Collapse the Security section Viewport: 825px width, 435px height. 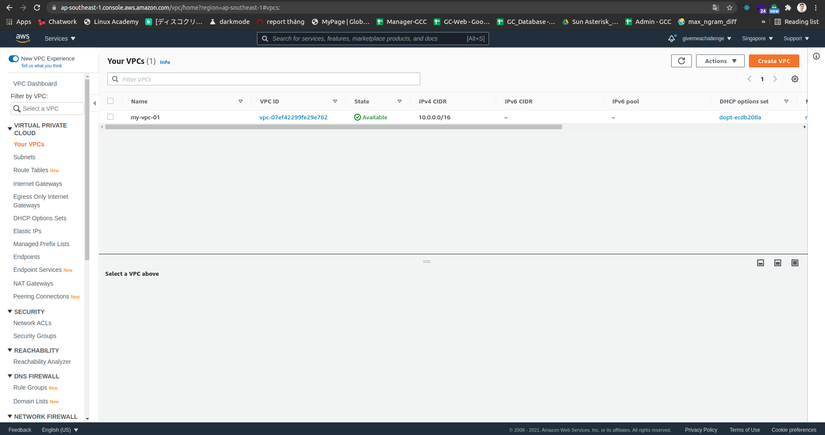(9, 311)
